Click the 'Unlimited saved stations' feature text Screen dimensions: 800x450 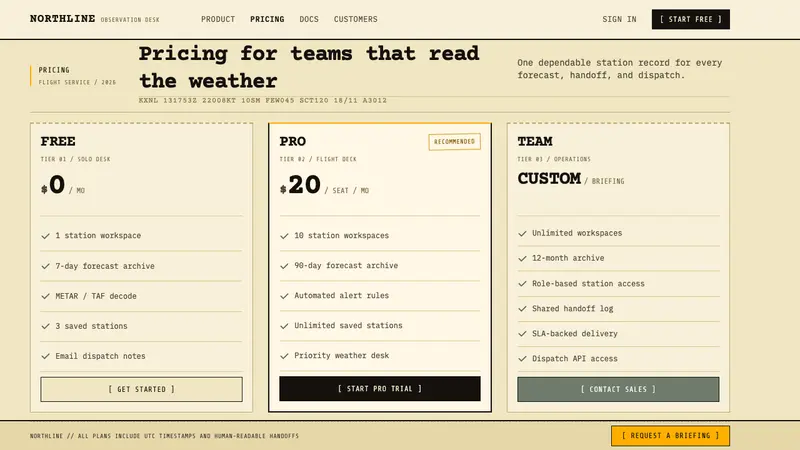click(348, 326)
